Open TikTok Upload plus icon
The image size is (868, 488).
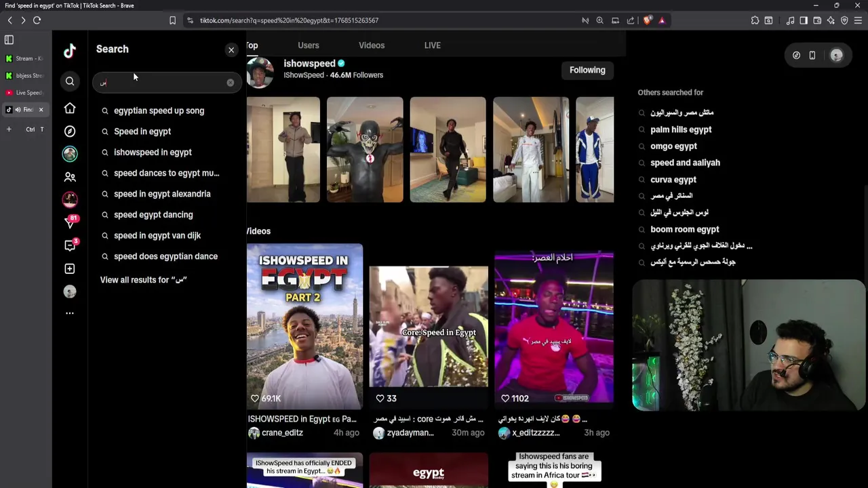point(70,268)
